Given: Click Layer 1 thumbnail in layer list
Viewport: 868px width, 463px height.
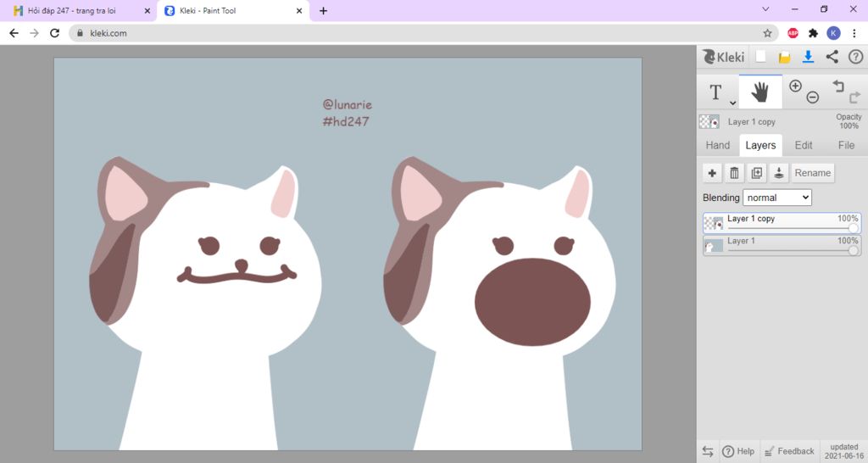Looking at the screenshot, I should [x=714, y=245].
